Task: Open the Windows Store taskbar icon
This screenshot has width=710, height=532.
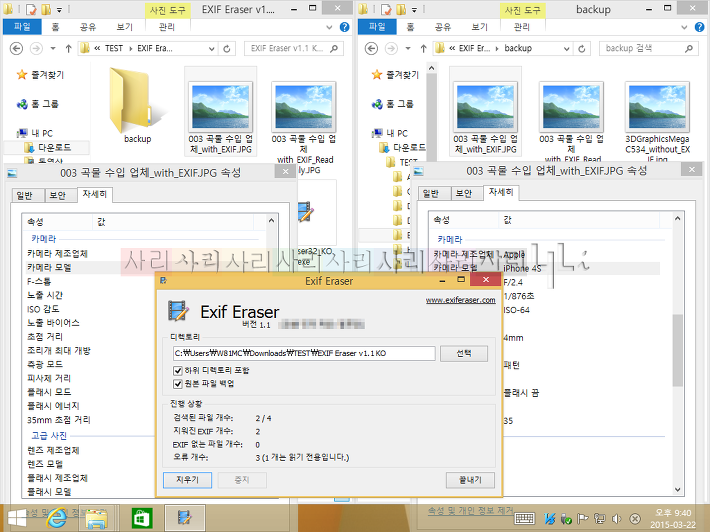Action: coord(142,518)
